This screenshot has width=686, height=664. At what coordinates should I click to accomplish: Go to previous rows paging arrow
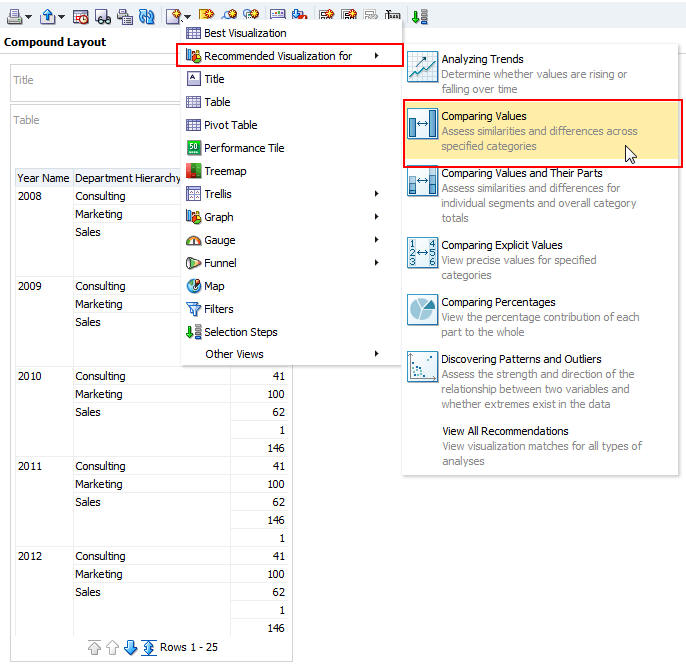[112, 647]
